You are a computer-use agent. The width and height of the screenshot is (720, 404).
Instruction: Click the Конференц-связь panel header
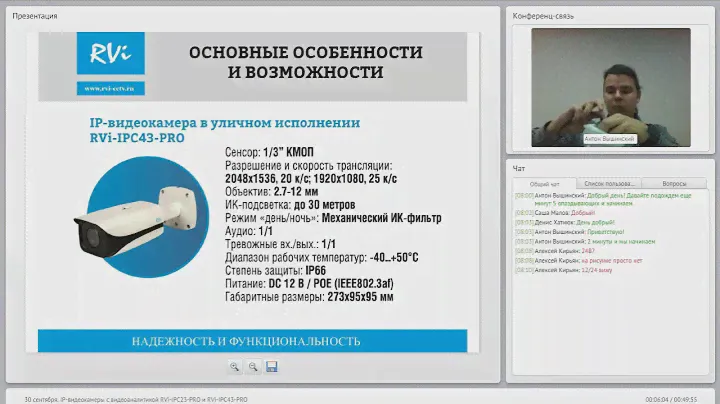tap(541, 16)
